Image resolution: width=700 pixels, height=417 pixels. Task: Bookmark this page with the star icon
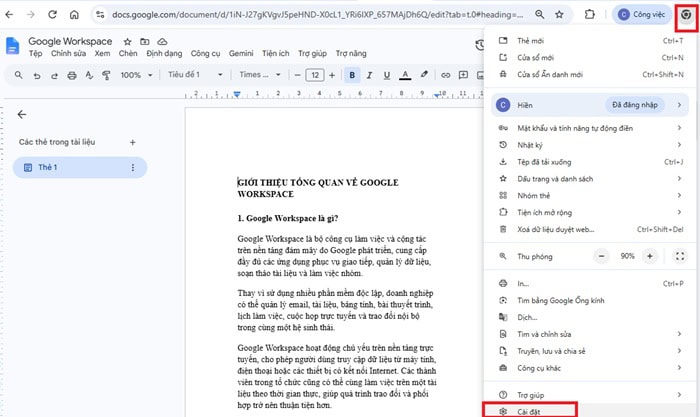tap(559, 15)
